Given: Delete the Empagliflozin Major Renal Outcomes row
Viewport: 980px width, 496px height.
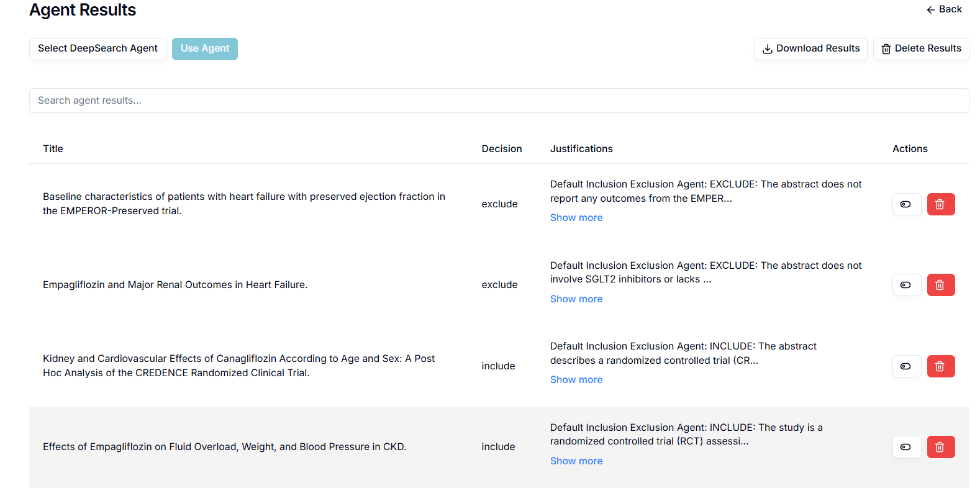Looking at the screenshot, I should tap(940, 285).
